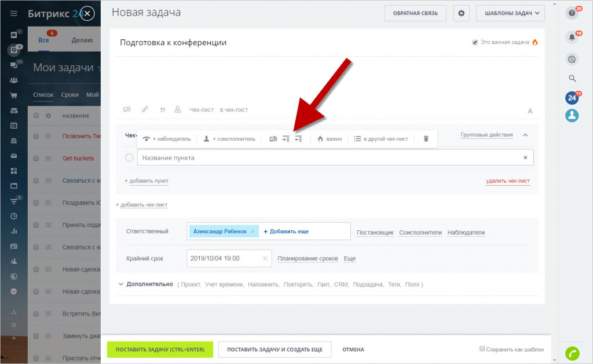
Task: Open the help question mark icon
Action: click(572, 13)
